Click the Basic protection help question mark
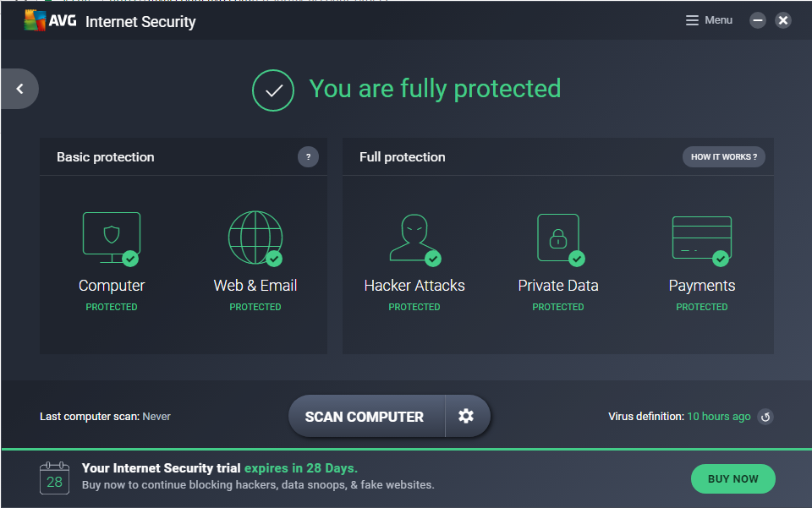Viewport: 812px width, 508px height. pos(308,156)
